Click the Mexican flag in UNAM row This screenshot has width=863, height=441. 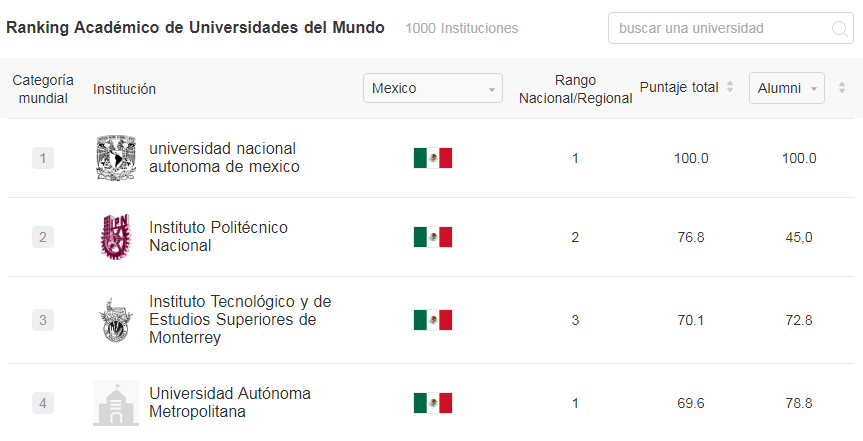click(x=433, y=158)
